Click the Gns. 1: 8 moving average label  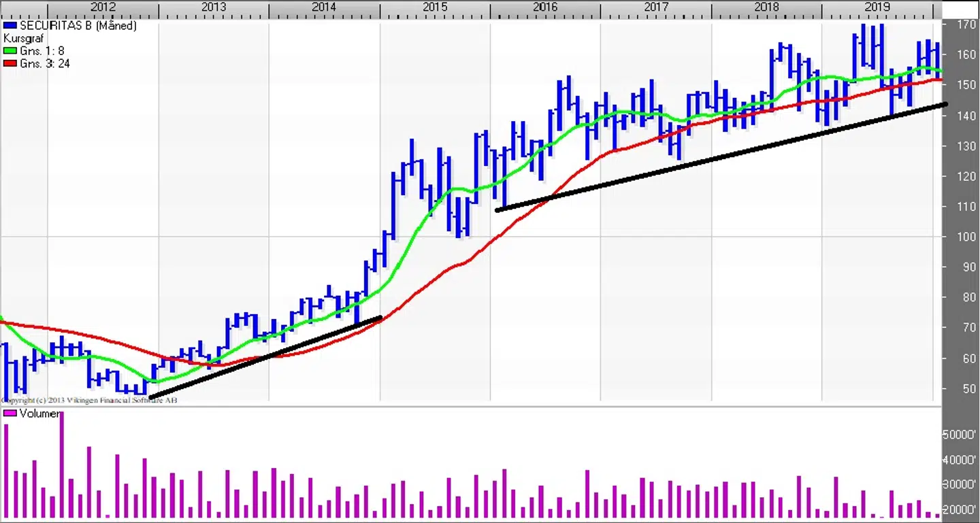coord(42,51)
